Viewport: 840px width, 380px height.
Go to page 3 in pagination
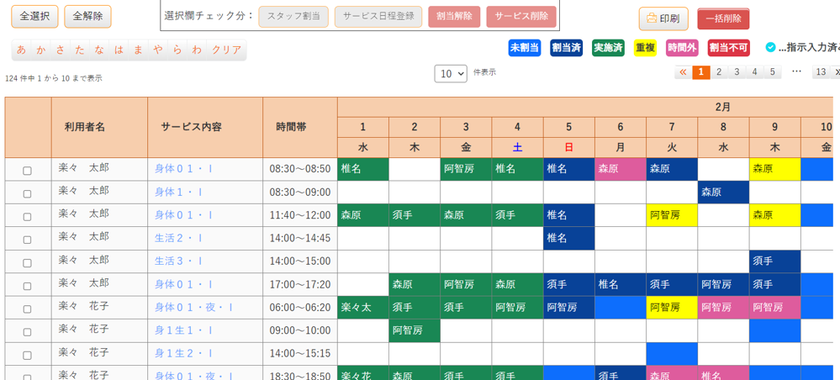737,72
